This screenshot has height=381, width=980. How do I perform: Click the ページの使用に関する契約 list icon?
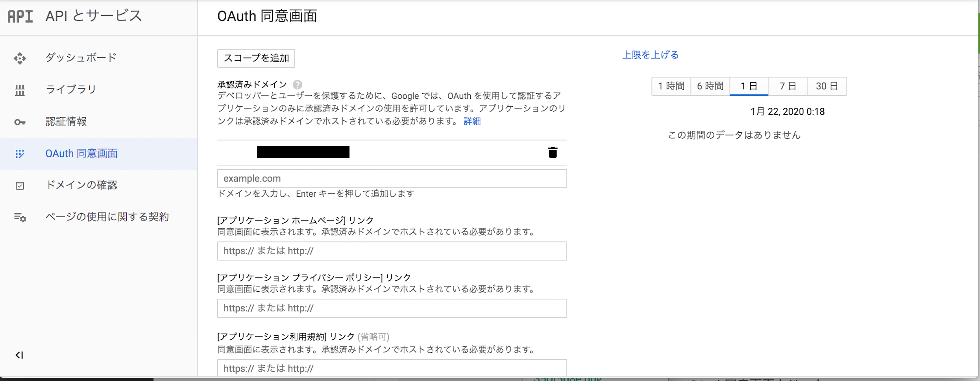(20, 217)
